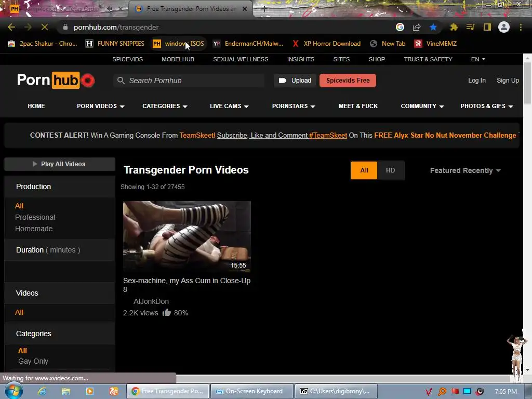Open a new tab with the plus button

coord(264,9)
